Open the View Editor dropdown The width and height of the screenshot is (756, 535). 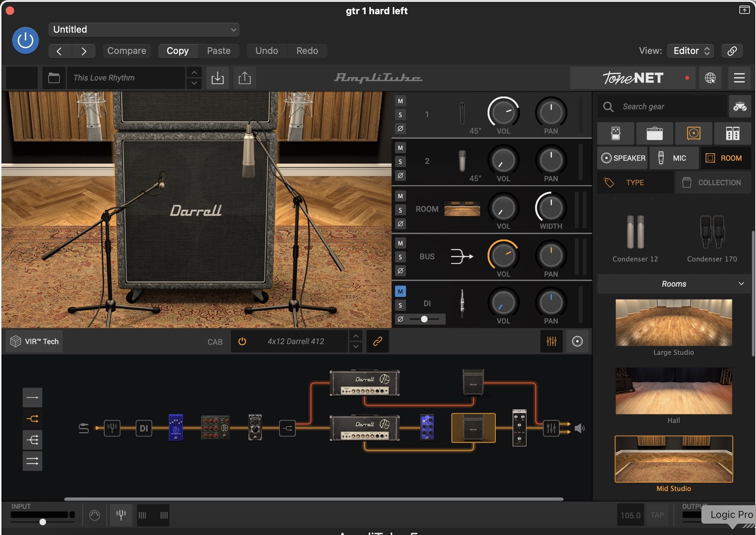(x=690, y=51)
